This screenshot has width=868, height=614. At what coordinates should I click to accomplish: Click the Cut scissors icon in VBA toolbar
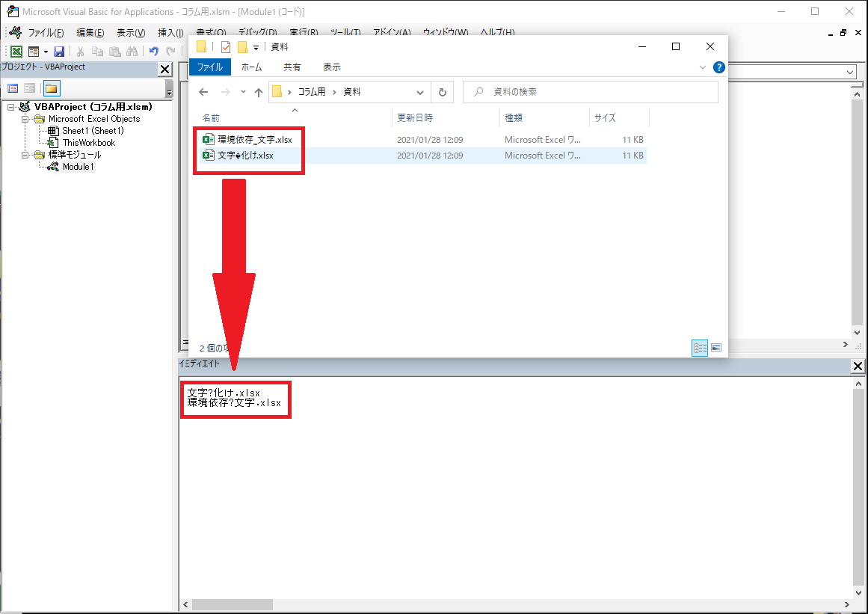coord(80,52)
